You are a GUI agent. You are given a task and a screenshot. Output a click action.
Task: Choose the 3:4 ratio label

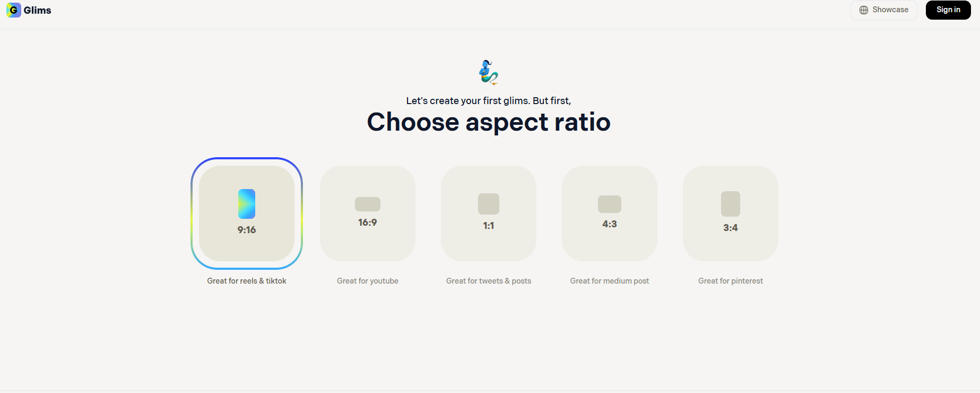731,228
